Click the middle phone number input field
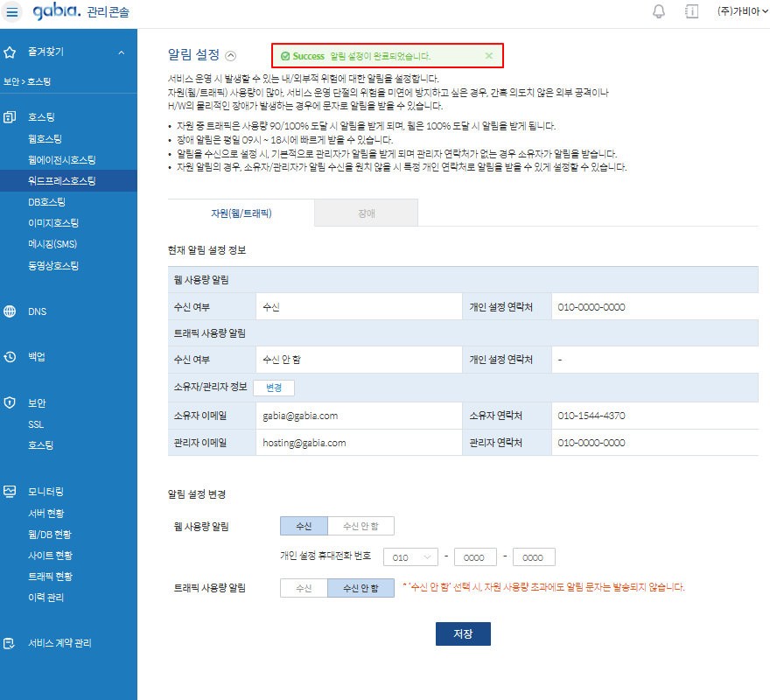The image size is (770, 700). tap(475, 557)
